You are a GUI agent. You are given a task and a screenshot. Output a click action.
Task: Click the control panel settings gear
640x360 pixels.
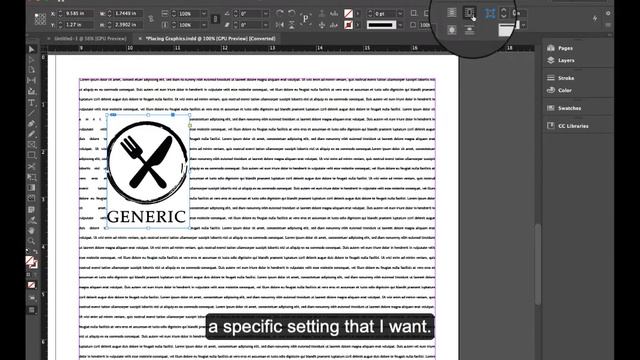608,13
